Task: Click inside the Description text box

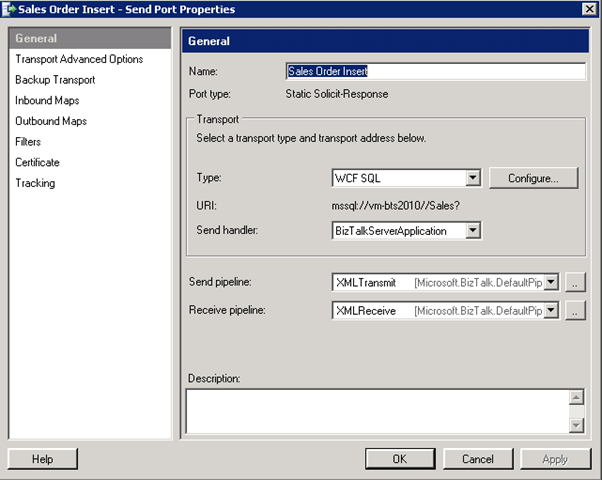Action: coord(378,411)
